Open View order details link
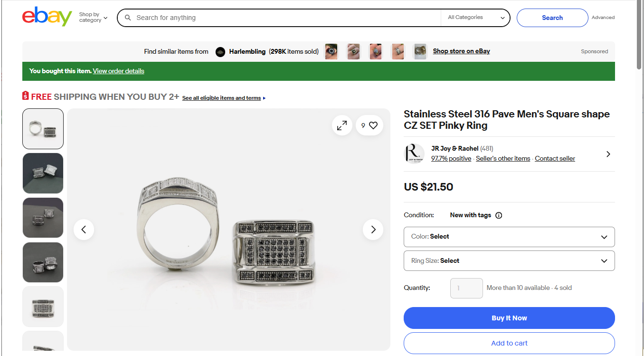Image resolution: width=644 pixels, height=356 pixels. coord(118,71)
